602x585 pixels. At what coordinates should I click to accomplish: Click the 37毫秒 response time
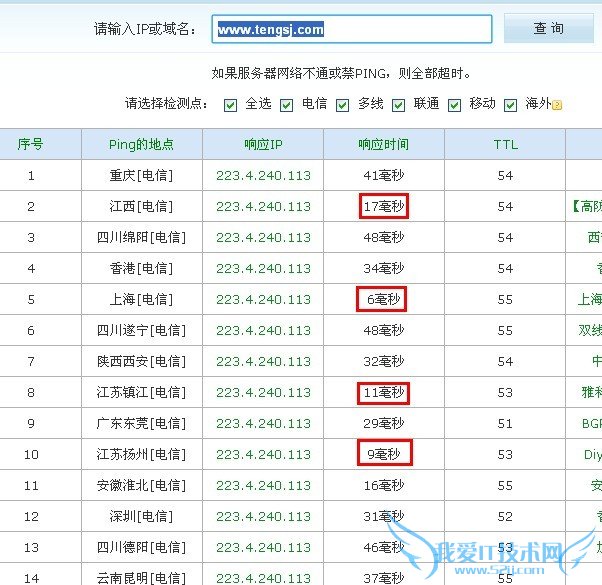384,578
